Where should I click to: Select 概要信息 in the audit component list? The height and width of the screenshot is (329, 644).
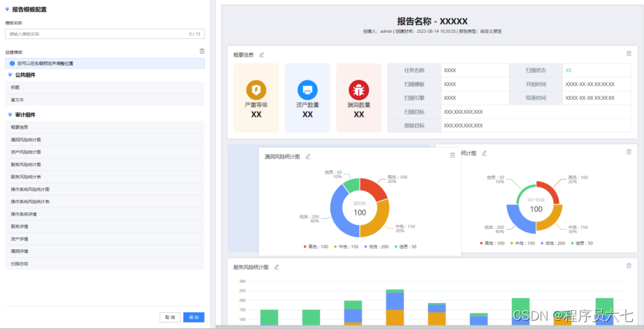105,127
